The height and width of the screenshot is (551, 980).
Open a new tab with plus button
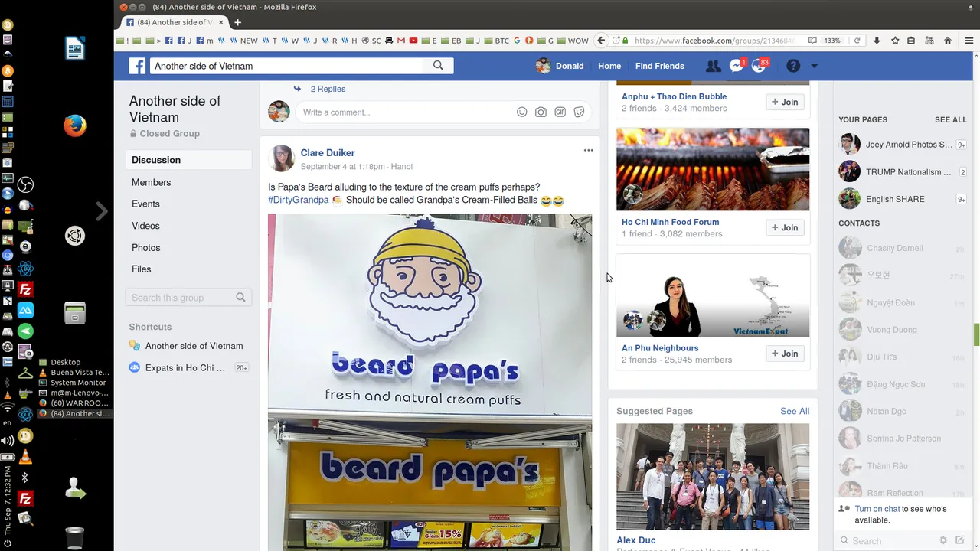[x=237, y=22]
